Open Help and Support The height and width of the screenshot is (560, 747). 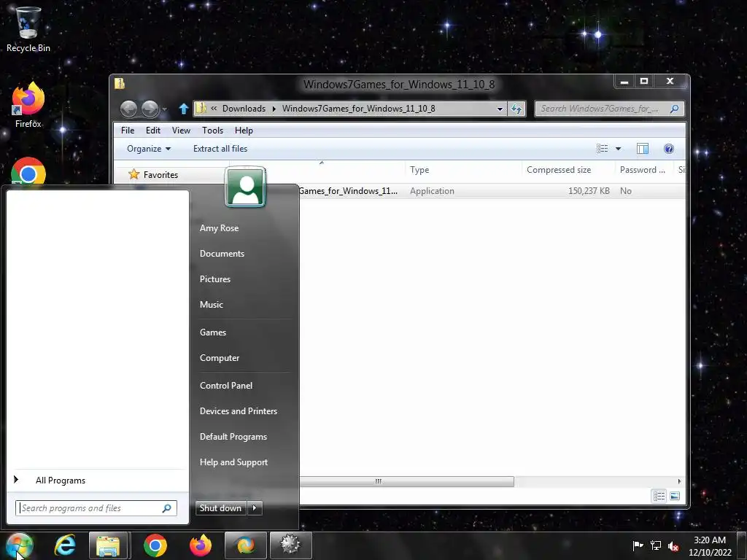(x=234, y=462)
